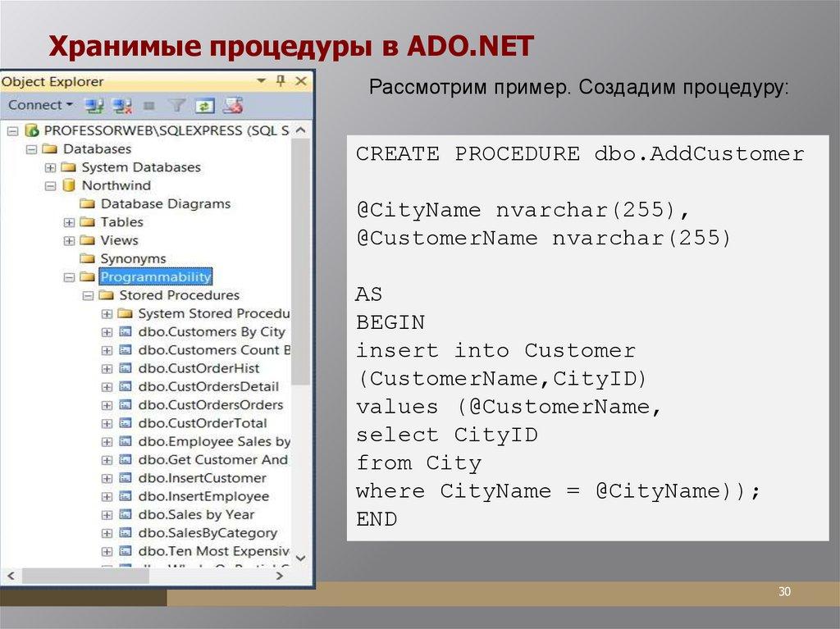Click the Connect Object Explorer toolbar icon
The height and width of the screenshot is (629, 840).
(x=94, y=105)
